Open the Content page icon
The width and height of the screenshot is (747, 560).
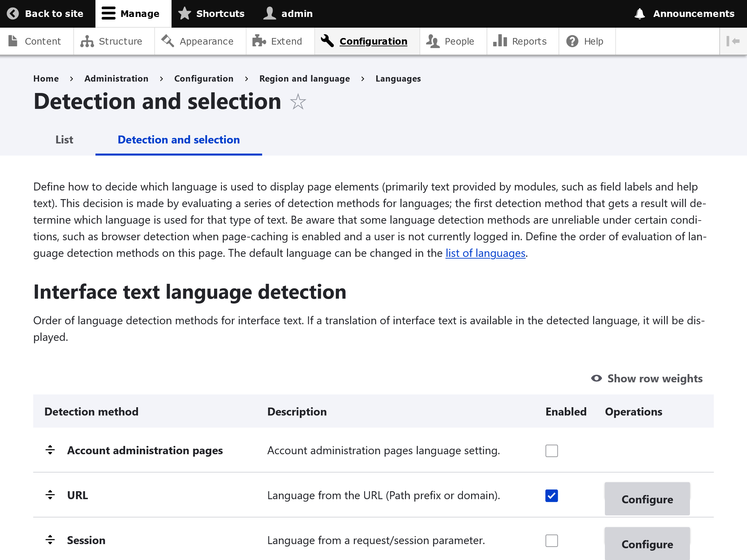13,41
